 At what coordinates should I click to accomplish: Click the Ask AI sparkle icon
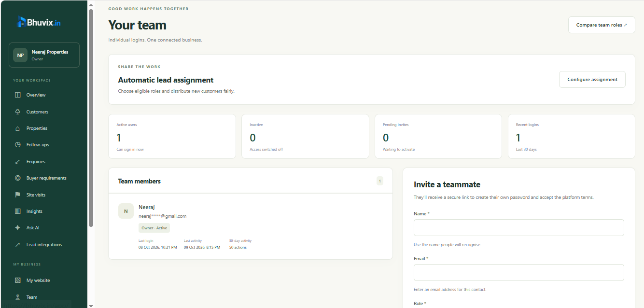tap(18, 228)
